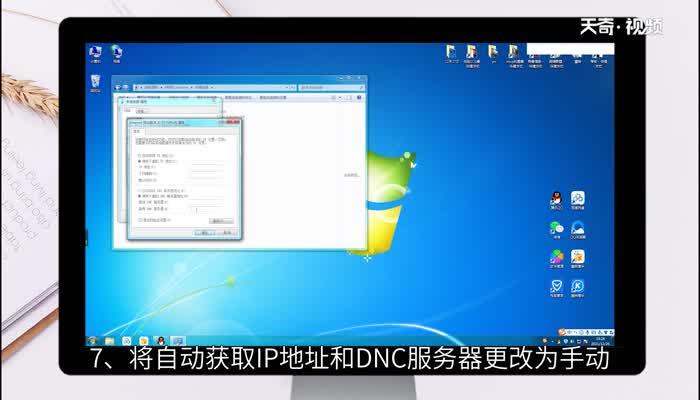Confirm the IPv4 dialog with OK
Viewport: 700px width, 400px height.
[205, 233]
